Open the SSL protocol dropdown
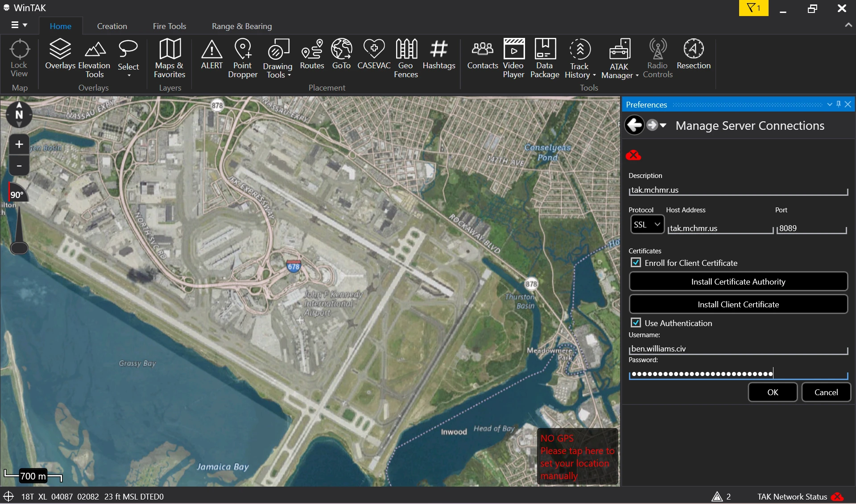 [x=647, y=224]
